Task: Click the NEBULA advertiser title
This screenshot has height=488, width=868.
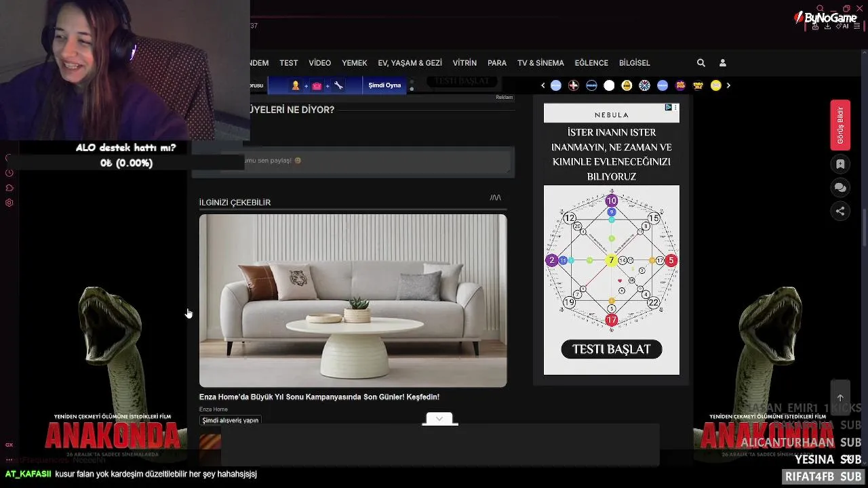Action: click(x=612, y=115)
